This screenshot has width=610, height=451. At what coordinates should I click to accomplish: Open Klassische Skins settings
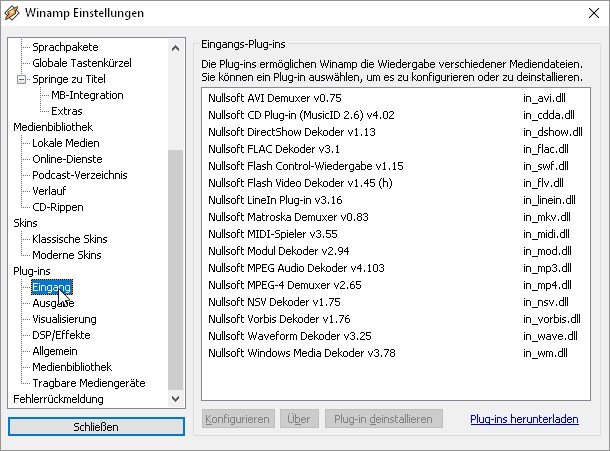[70, 239]
